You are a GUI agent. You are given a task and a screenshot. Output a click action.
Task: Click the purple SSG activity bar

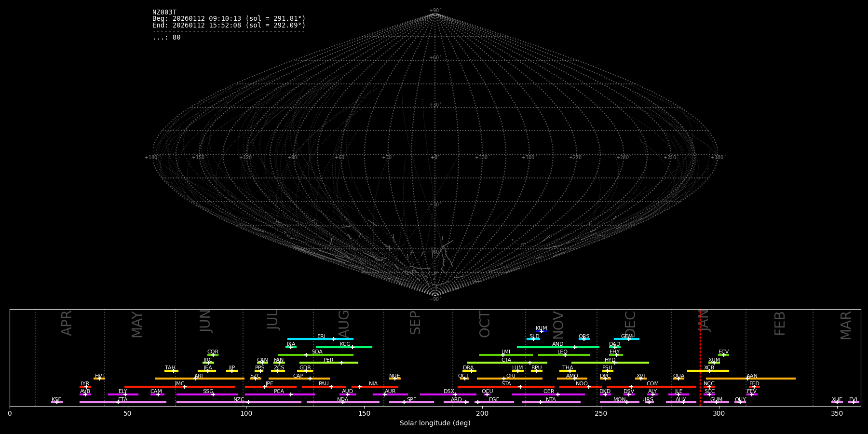(x=207, y=394)
